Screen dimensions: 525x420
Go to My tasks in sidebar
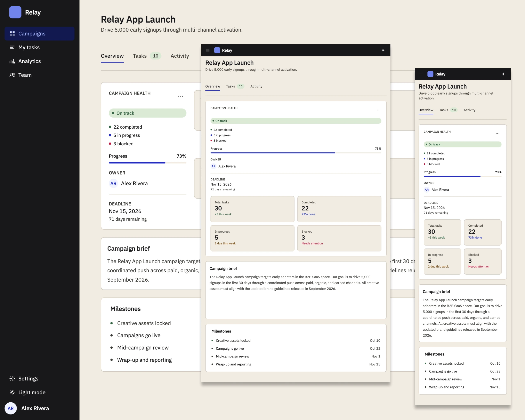(x=39, y=48)
